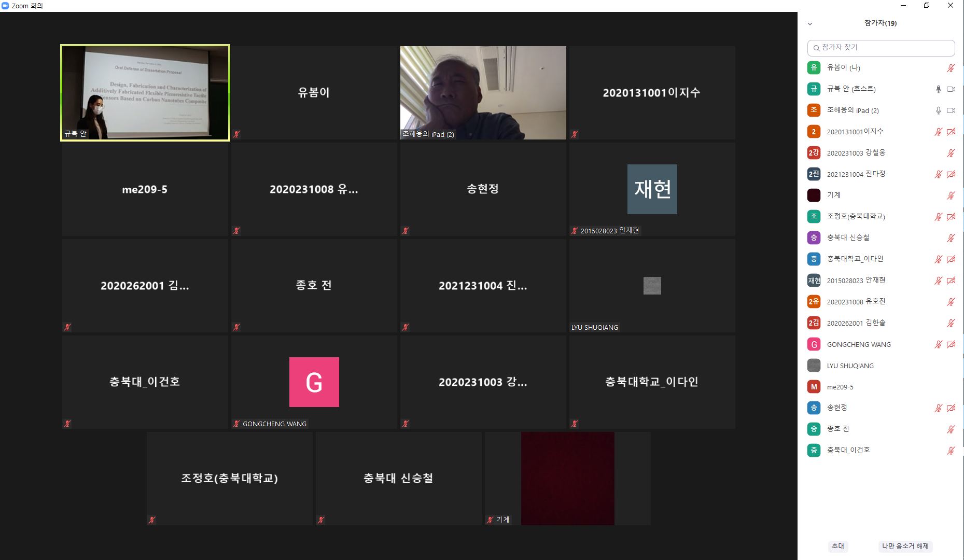Click the green avatar of 유봄이 in participants
Screen dimensions: 964x560
pyautogui.click(x=814, y=67)
